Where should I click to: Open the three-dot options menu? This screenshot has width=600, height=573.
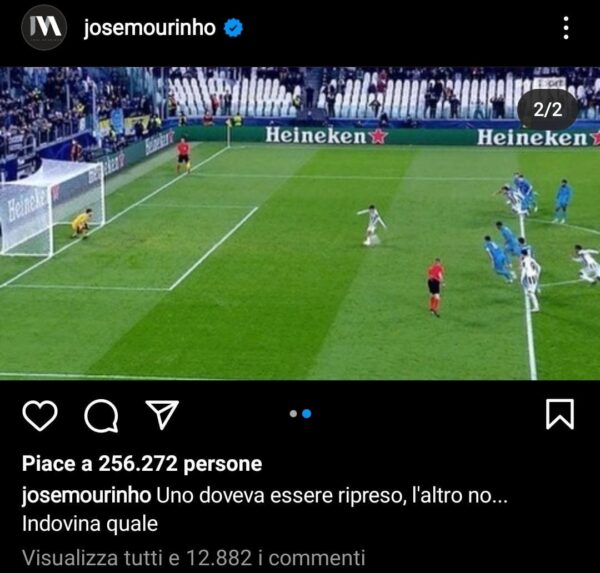point(566,28)
